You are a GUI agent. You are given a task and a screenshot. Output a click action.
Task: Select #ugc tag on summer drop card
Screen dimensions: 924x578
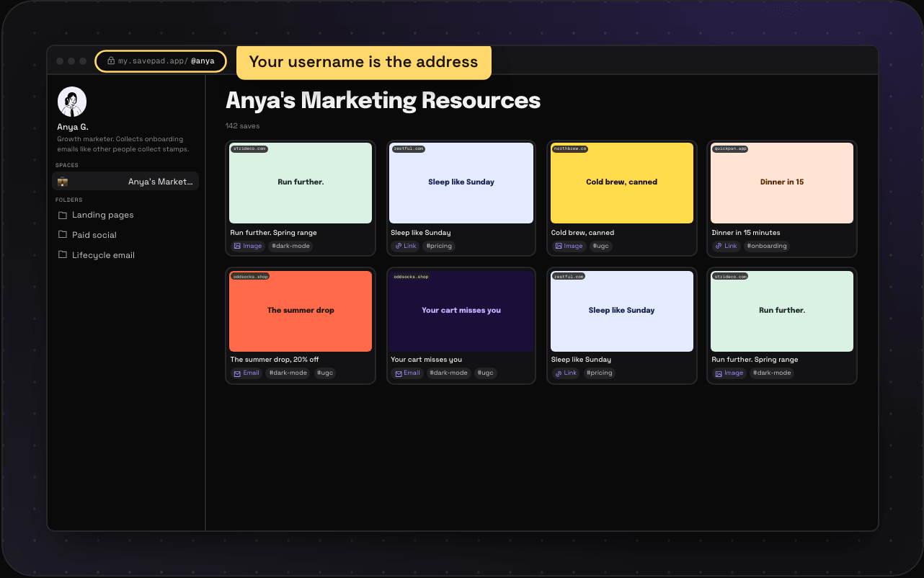[x=325, y=373]
